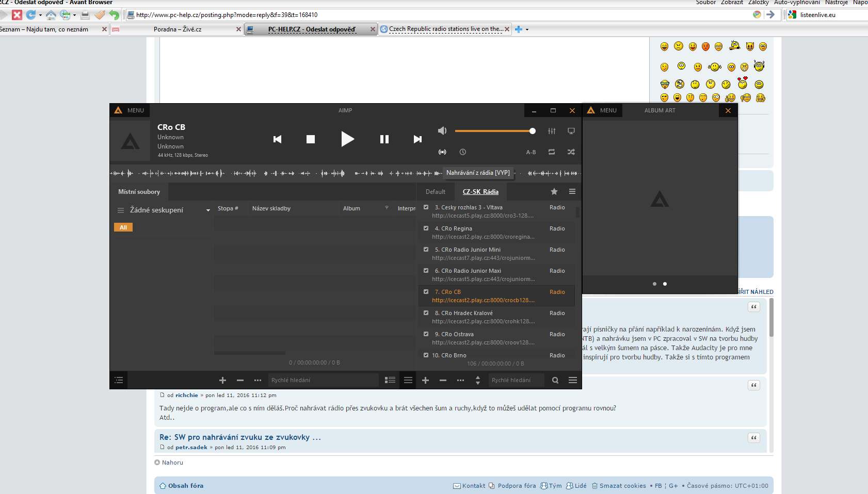
Task: Toggle repeat playlist mode
Action: 552,152
